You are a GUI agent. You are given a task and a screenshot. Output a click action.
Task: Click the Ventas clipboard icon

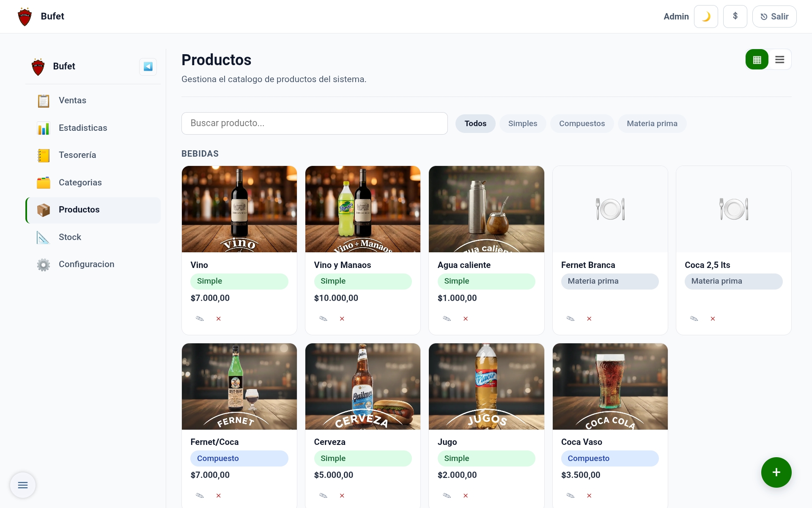43,101
